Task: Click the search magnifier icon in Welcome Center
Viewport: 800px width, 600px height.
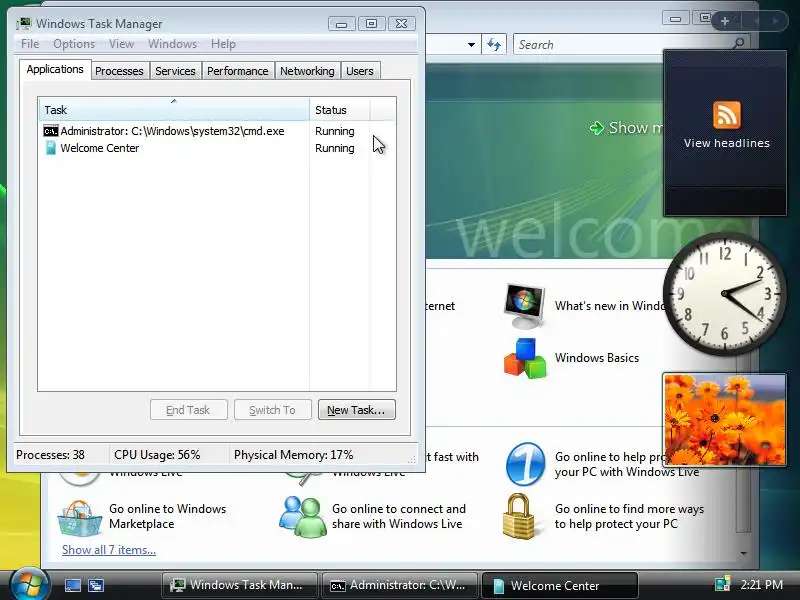Action: click(x=738, y=44)
